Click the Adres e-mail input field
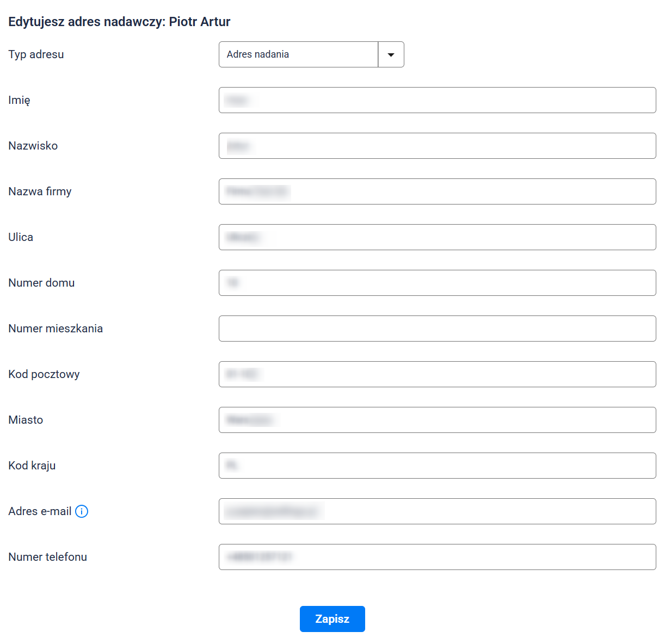Screen dimensions: 665x644 437,511
